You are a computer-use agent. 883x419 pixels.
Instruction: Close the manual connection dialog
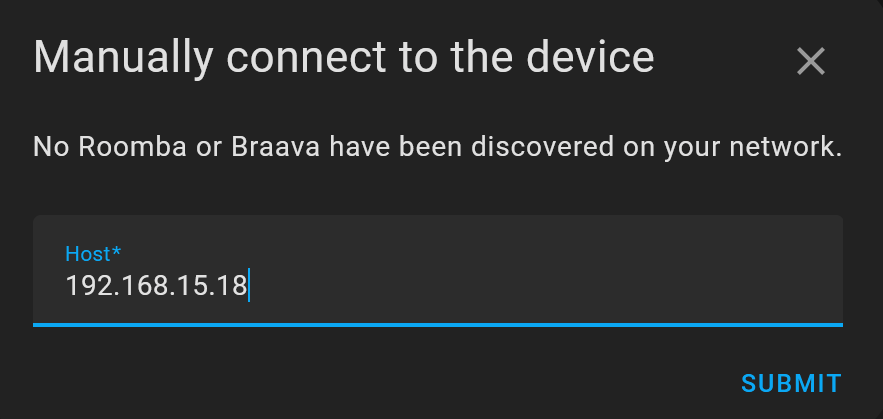click(x=810, y=62)
